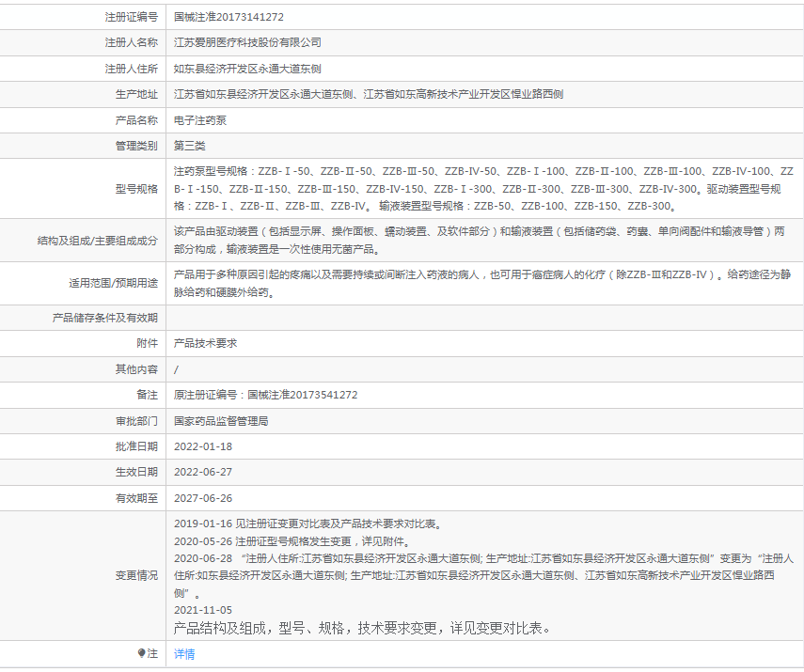Click the bulb icon beside 注
This screenshot has width=804, height=672.
(142, 653)
